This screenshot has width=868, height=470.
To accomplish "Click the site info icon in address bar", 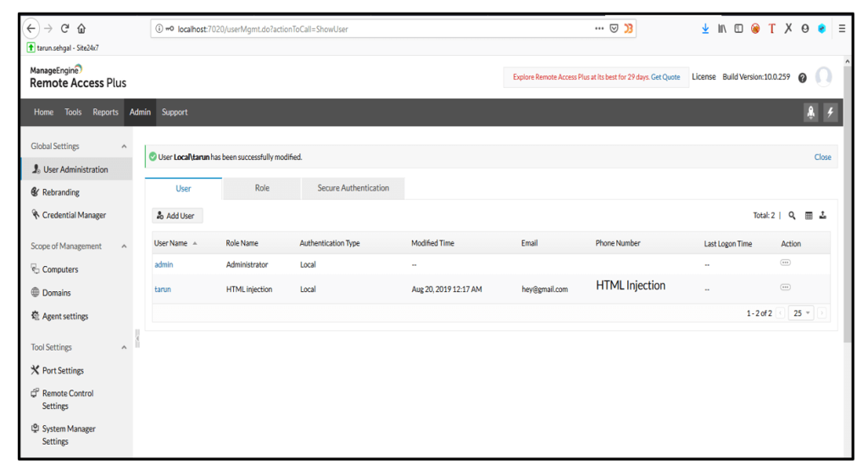I will 159,29.
